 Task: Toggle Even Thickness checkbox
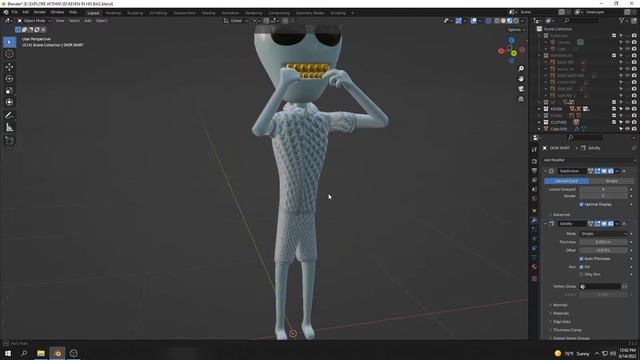[x=581, y=259]
